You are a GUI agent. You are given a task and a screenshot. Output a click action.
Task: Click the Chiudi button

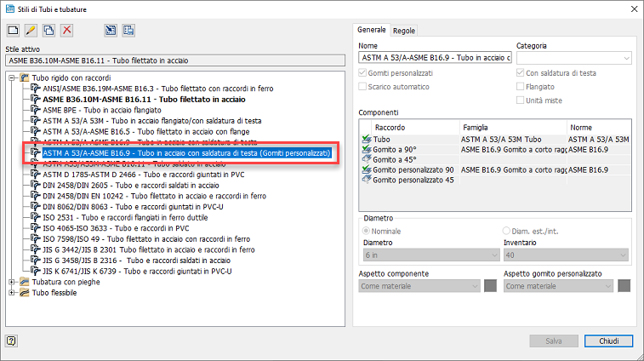click(608, 341)
